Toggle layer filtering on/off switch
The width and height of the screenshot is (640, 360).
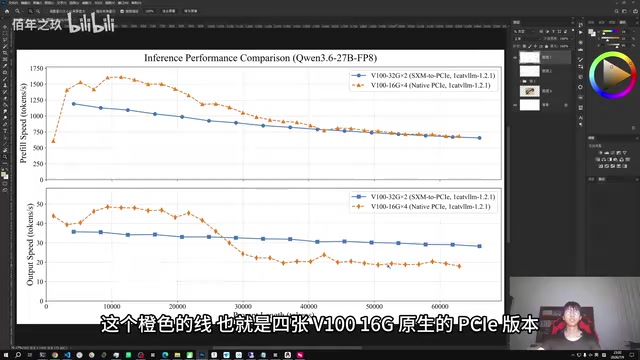tap(573, 30)
